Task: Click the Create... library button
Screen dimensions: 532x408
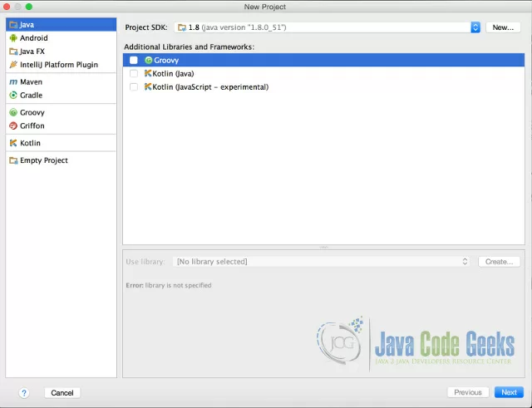Action: [x=499, y=262]
